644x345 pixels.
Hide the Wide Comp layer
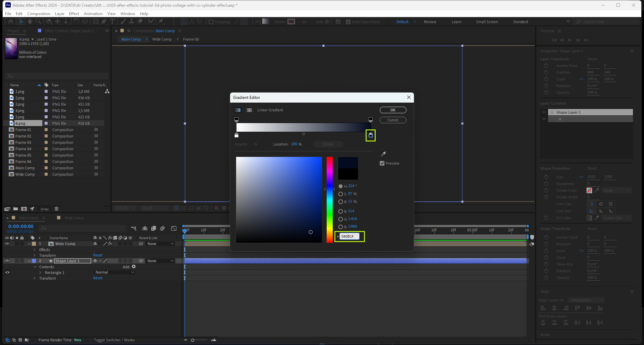[7, 244]
